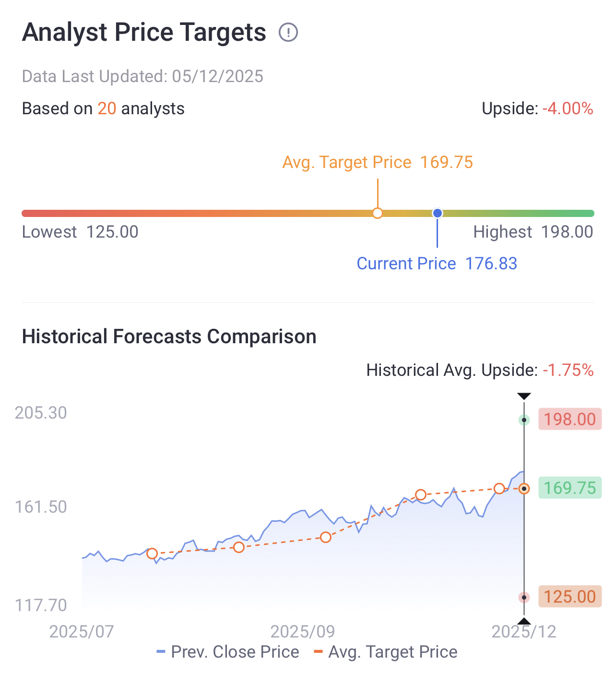Image resolution: width=616 pixels, height=697 pixels.
Task: Click the 125.00 lowest target label
Action: pyautogui.click(x=569, y=597)
